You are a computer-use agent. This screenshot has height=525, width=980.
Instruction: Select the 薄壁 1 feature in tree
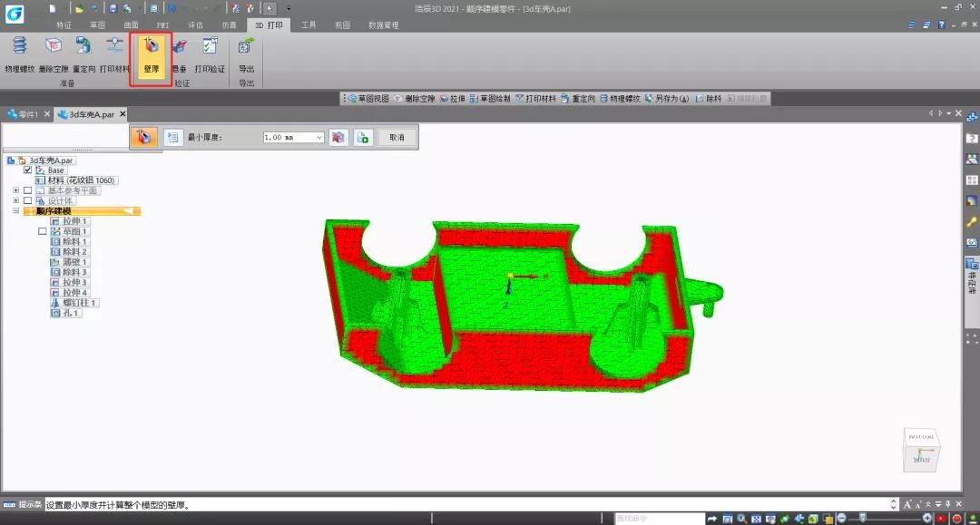click(x=70, y=261)
